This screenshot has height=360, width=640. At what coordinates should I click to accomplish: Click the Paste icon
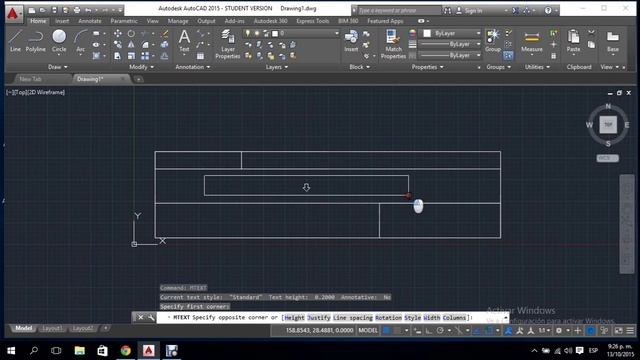573,41
